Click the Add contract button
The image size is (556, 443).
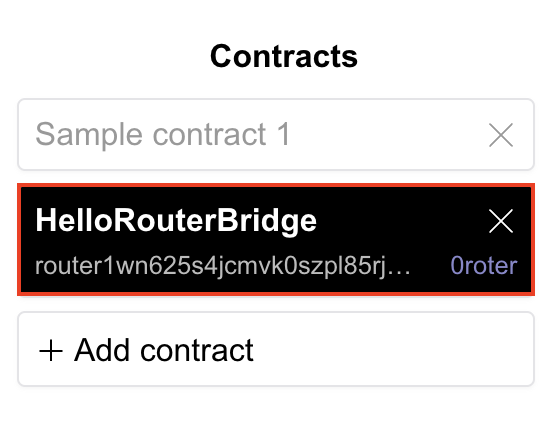(276, 349)
